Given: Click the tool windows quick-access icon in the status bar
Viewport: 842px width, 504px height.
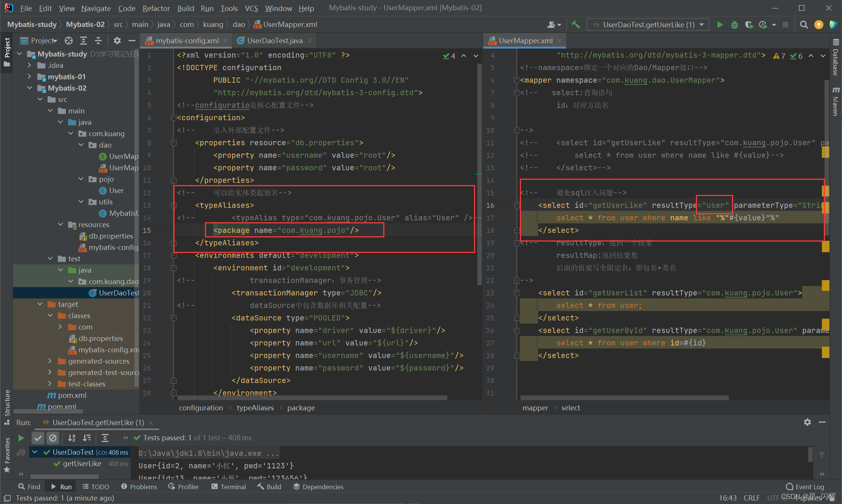Looking at the screenshot, I should click(7, 498).
